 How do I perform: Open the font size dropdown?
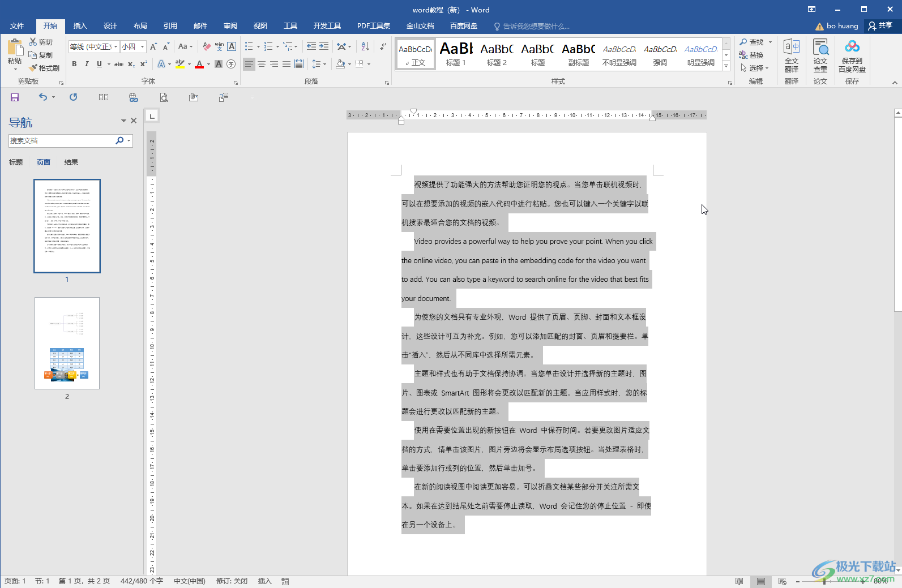[143, 46]
